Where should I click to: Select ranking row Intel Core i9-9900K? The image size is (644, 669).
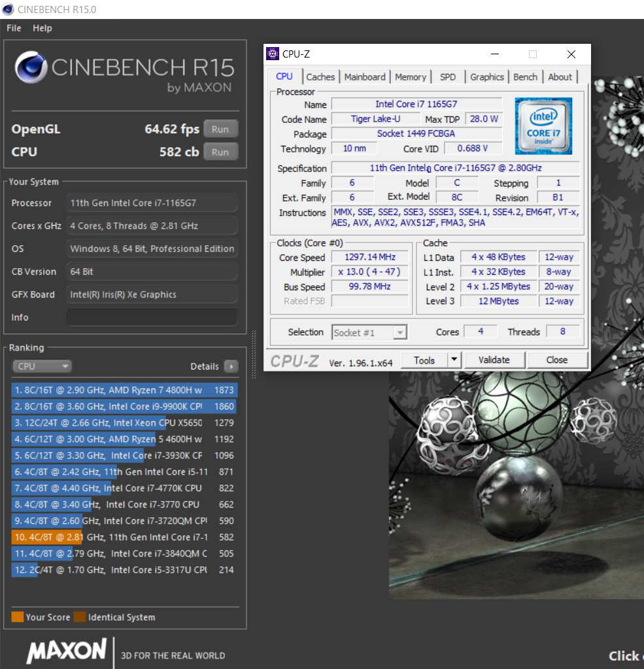124,406
